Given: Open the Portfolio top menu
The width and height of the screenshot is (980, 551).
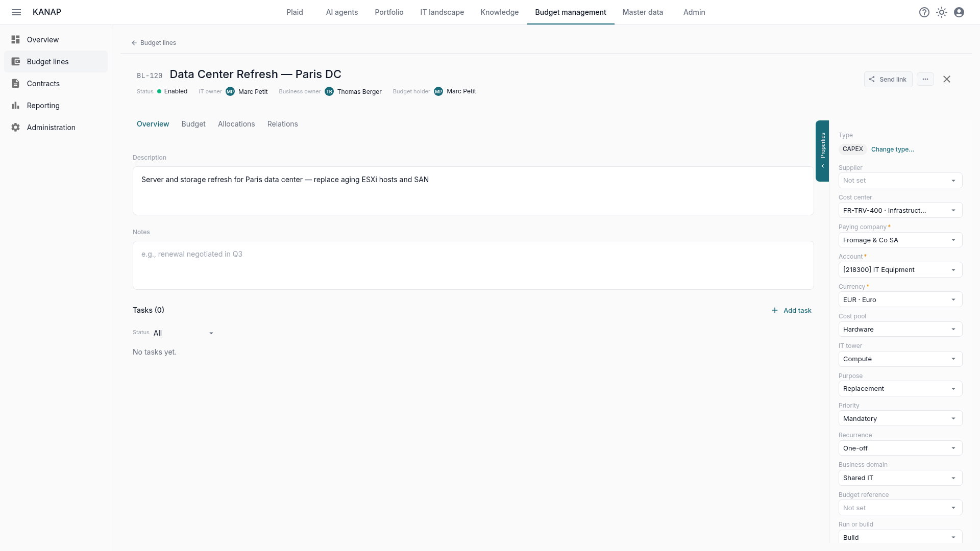Looking at the screenshot, I should coord(389,12).
